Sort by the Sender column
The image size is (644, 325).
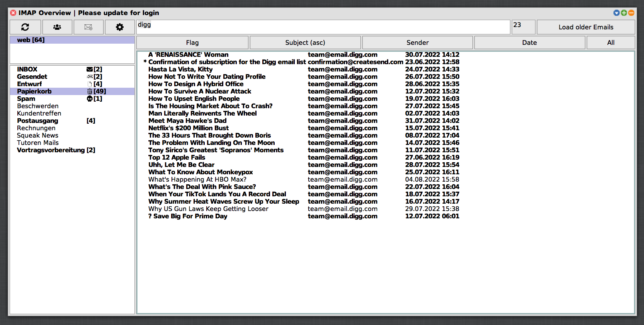[418, 43]
